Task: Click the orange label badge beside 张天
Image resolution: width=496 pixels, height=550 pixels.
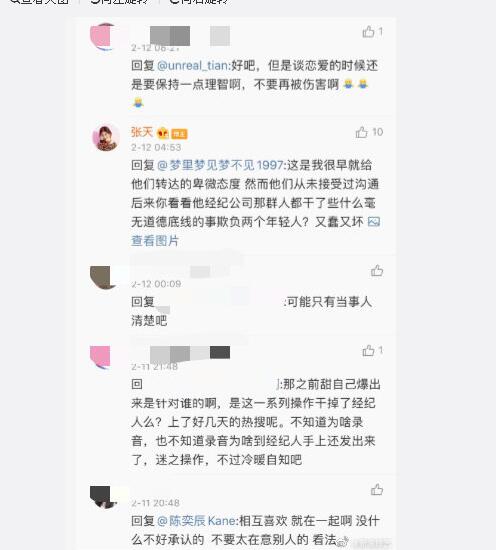Action: click(179, 134)
